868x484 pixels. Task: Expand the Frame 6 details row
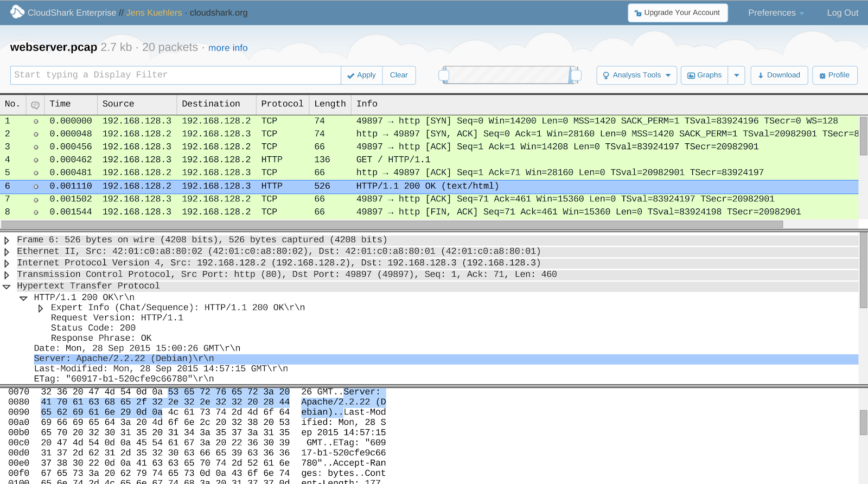tap(7, 240)
